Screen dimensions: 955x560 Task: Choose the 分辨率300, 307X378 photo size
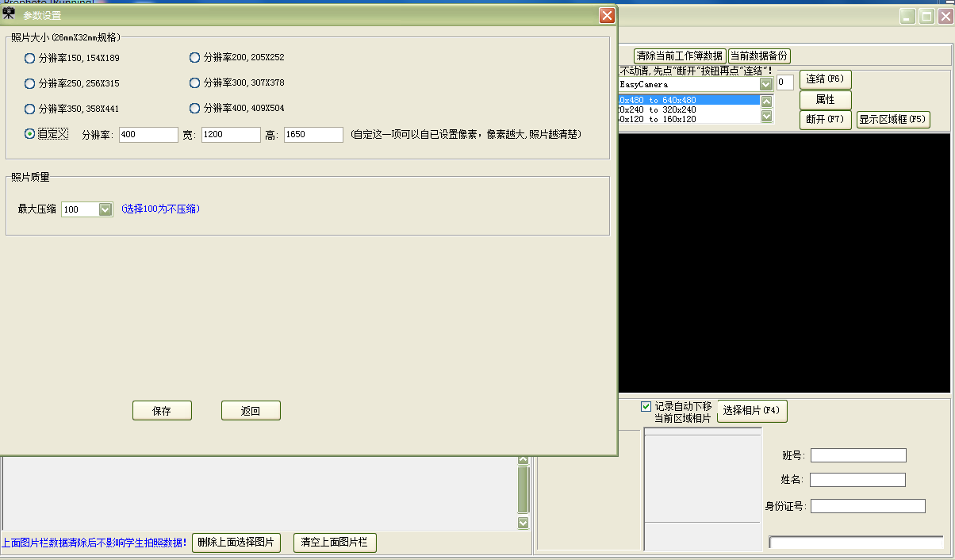point(195,82)
